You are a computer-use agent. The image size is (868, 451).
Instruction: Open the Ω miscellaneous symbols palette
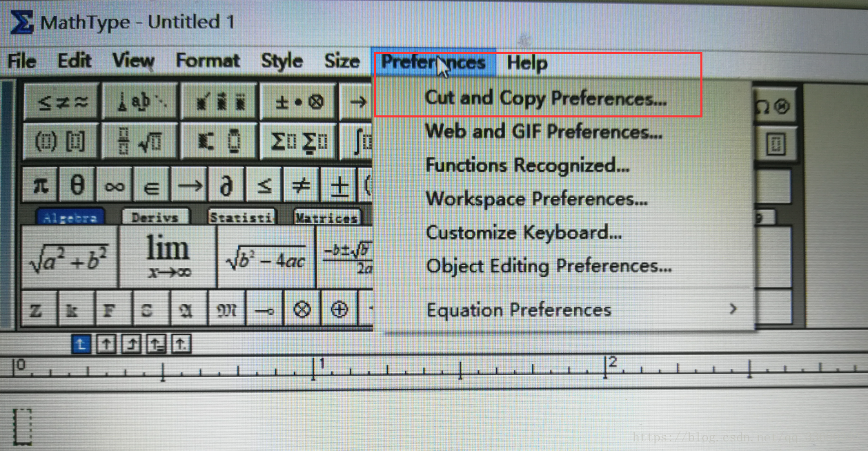[775, 106]
